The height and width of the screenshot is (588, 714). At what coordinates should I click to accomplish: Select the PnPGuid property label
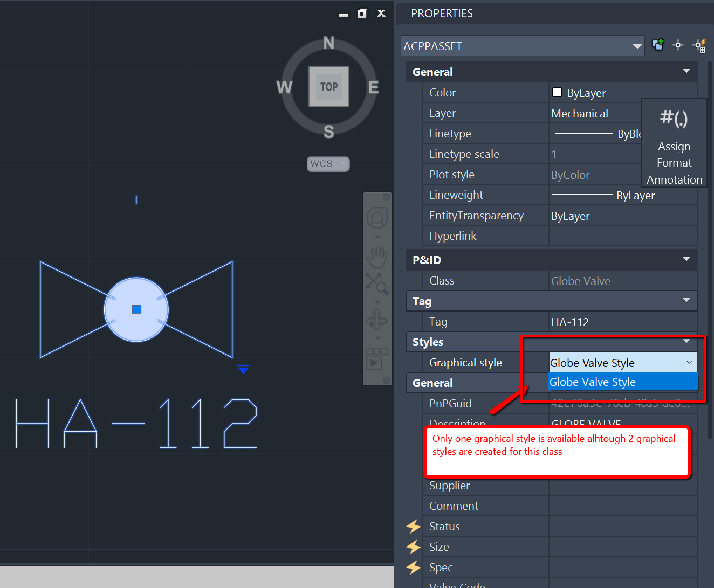coord(450,403)
